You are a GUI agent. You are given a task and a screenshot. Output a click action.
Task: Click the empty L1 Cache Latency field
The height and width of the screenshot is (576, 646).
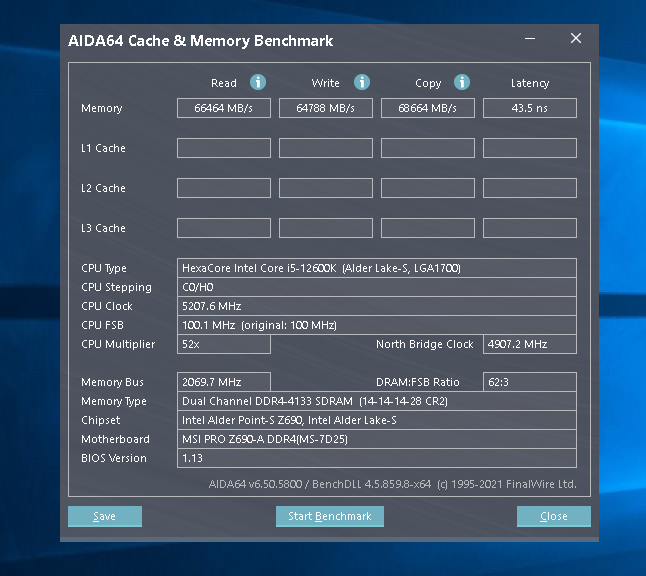coord(529,148)
